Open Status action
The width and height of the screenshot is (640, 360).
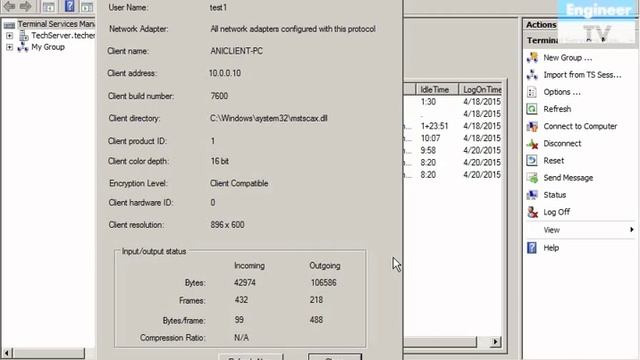click(555, 195)
